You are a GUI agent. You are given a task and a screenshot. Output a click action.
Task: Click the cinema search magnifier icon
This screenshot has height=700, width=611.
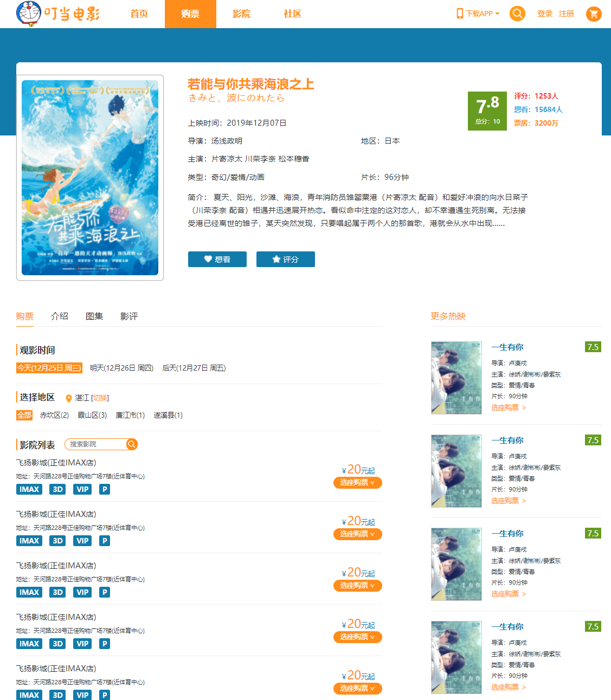tap(131, 444)
